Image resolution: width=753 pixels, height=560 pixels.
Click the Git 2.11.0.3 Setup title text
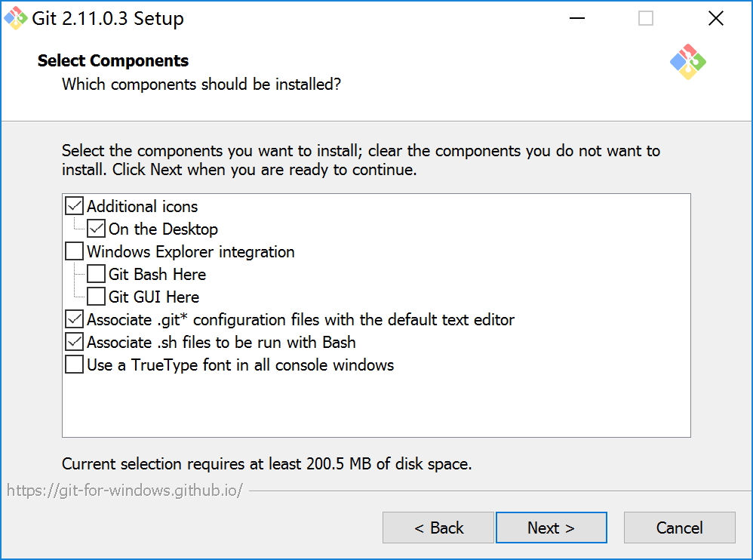[x=108, y=19]
